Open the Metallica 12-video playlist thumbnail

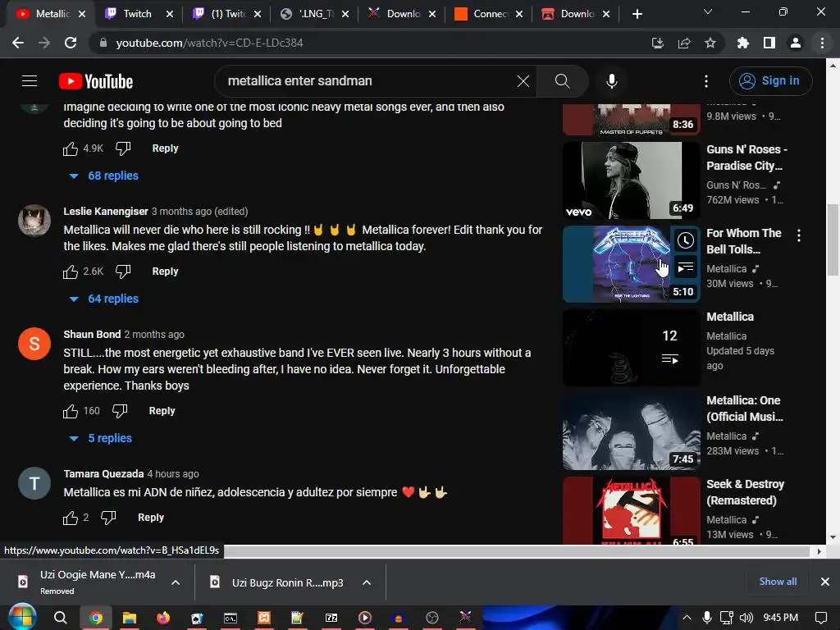(631, 348)
